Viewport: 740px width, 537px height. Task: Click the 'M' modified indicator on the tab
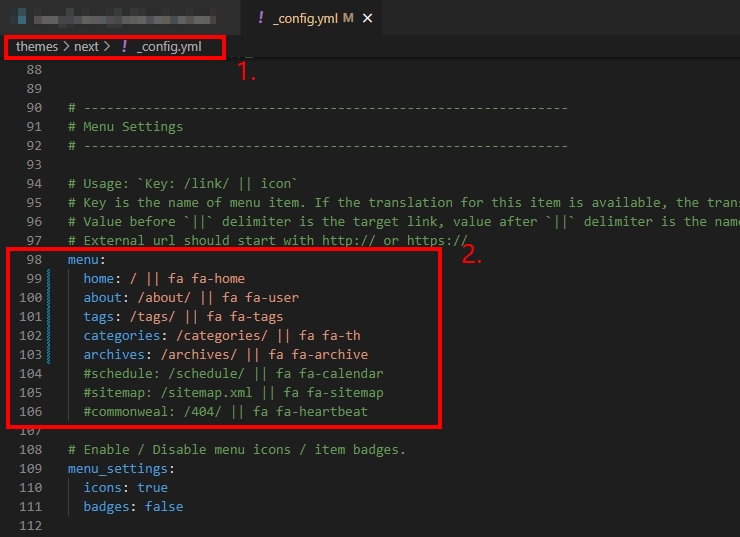[348, 18]
